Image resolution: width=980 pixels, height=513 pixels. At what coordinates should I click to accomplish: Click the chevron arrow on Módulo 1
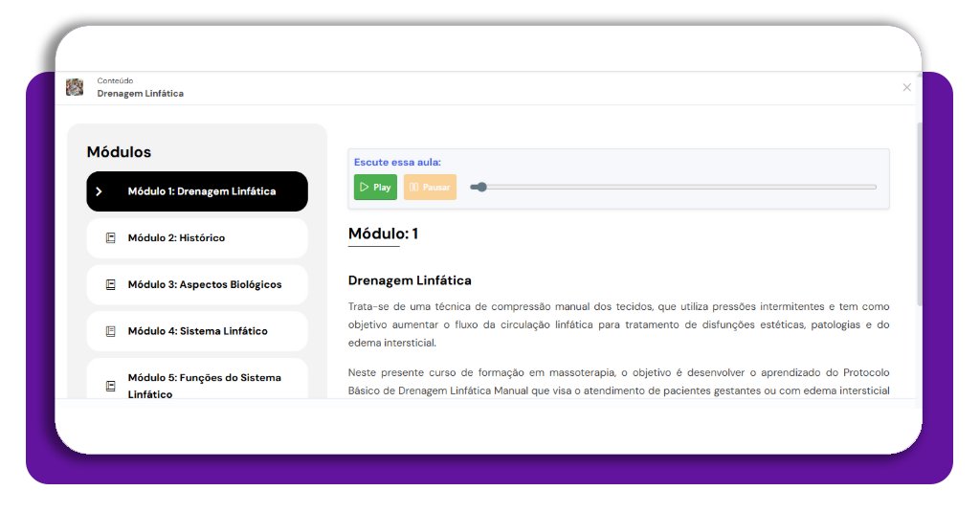99,191
